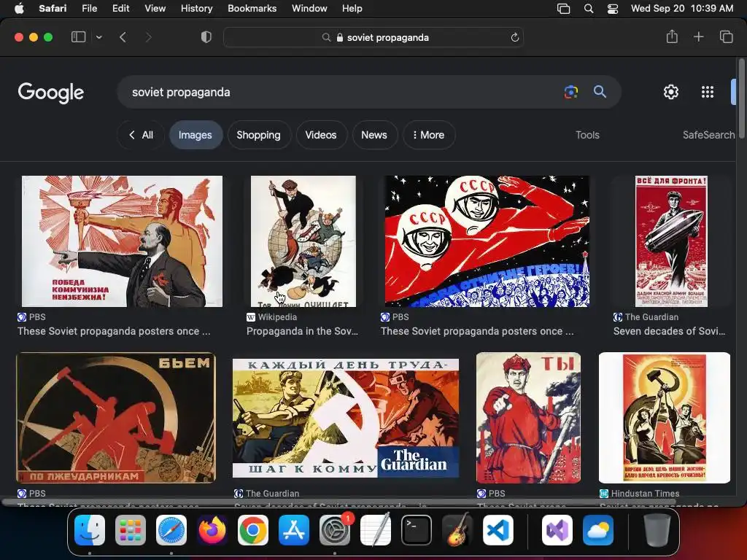
Task: Open the Wikipedia globe sweeping poster
Action: 303,241
